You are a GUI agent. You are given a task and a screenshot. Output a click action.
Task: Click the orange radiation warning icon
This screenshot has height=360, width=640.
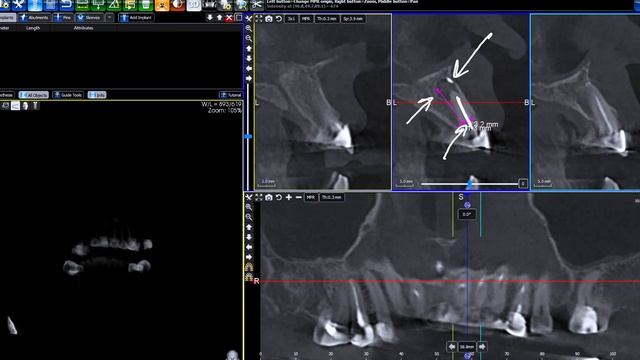pyautogui.click(x=162, y=5)
